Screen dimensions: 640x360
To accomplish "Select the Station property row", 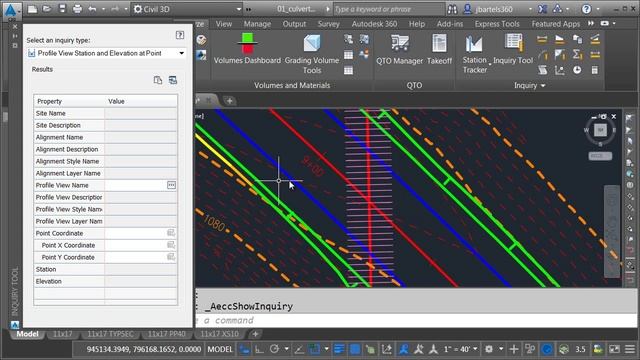I will (x=106, y=269).
